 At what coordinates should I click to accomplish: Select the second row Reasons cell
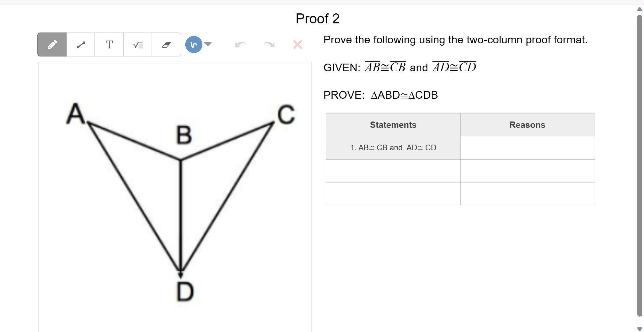527,171
